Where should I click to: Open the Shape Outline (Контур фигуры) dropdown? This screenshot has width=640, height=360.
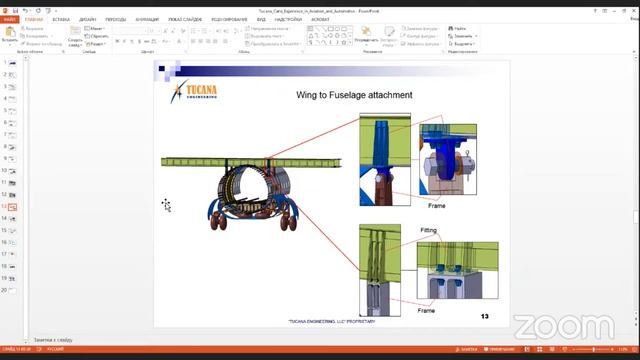[x=420, y=36]
